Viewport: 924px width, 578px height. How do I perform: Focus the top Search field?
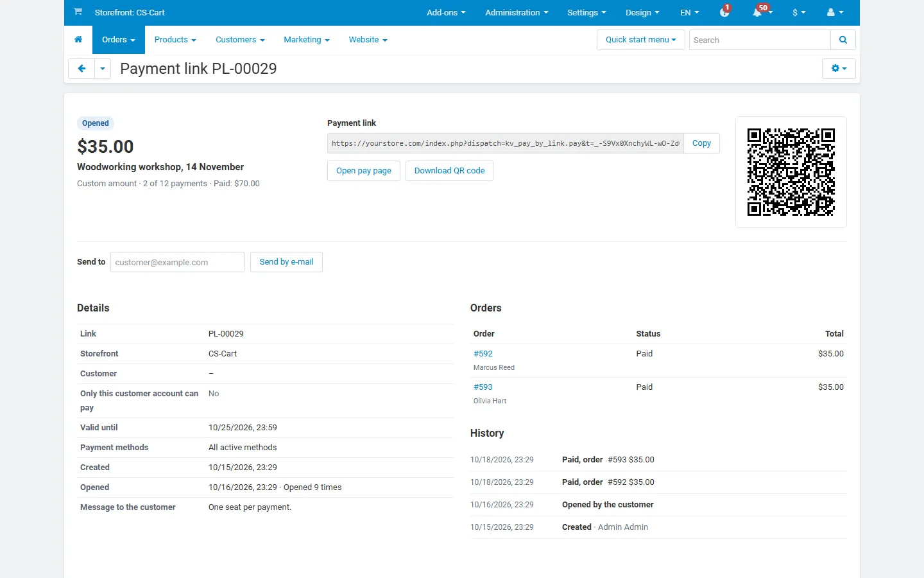tap(760, 40)
